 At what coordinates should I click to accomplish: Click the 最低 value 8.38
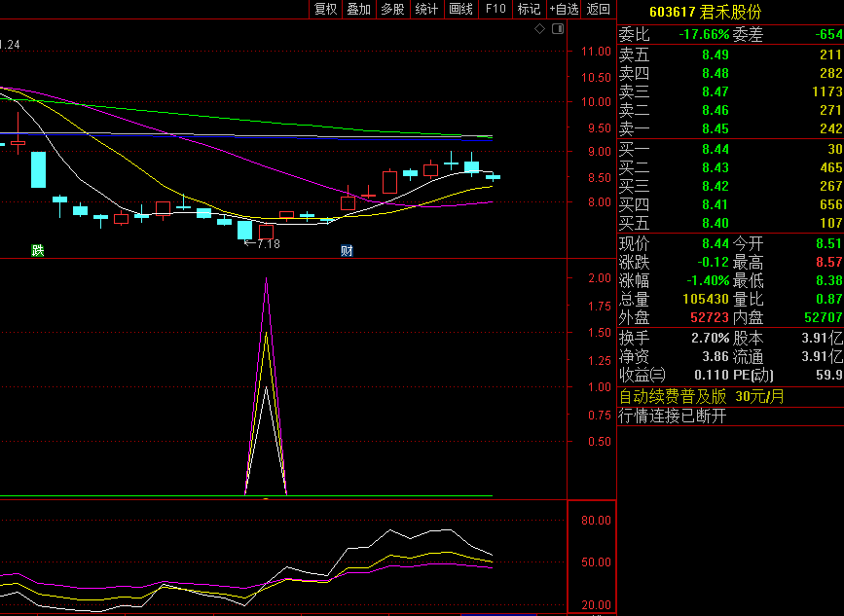click(x=829, y=280)
